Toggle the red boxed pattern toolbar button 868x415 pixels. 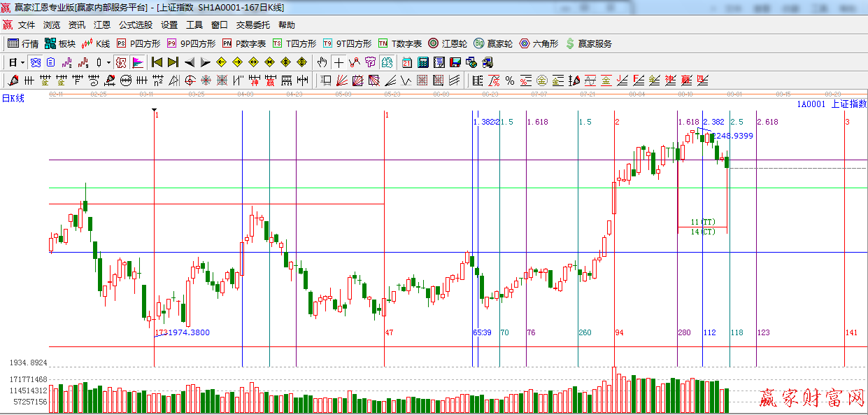(121, 62)
